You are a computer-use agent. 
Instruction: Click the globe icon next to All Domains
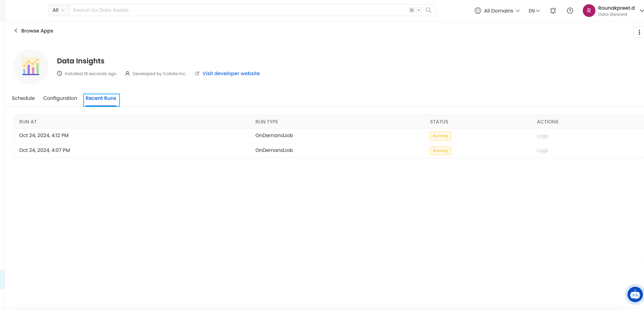pyautogui.click(x=477, y=11)
